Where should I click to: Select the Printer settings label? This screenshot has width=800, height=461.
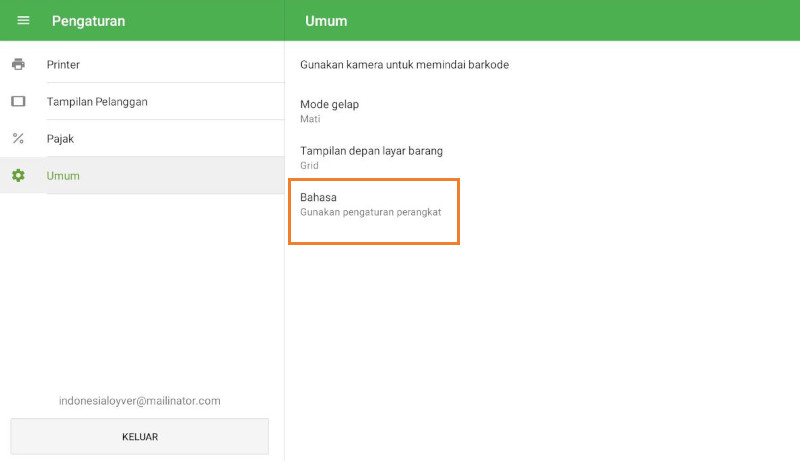[63, 64]
